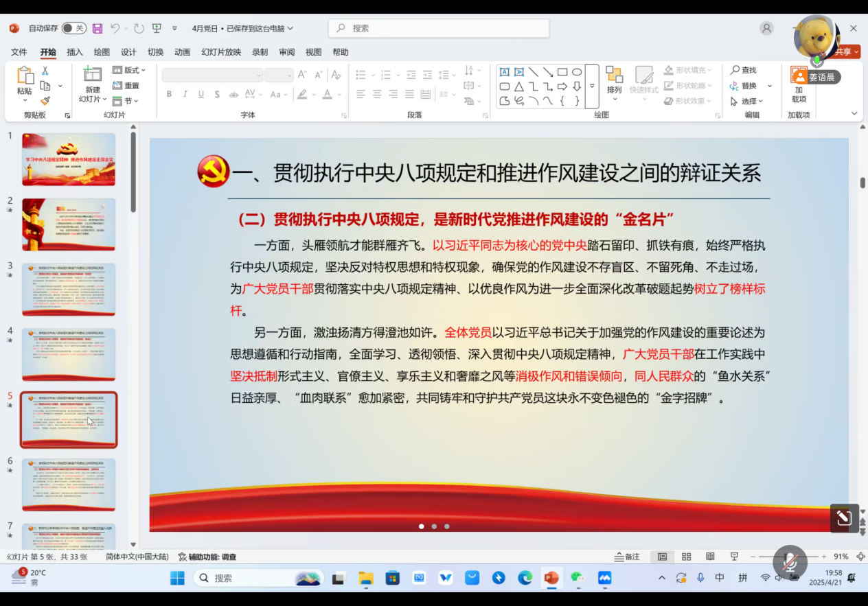Open the Design (设计) tab
868x606 pixels.
pos(128,52)
